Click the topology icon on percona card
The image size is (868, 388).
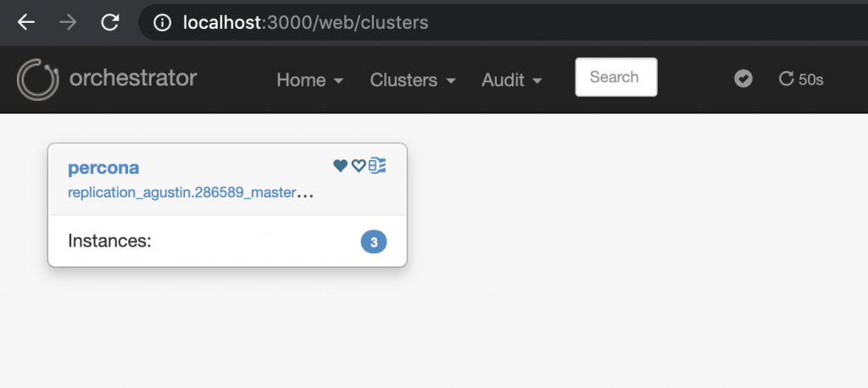click(377, 166)
